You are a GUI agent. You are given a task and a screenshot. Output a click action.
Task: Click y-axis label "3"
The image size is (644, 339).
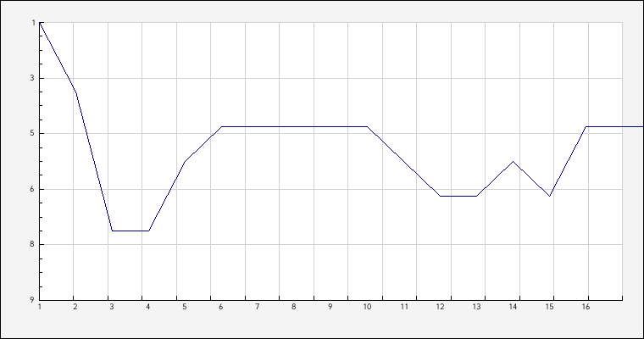coord(32,78)
